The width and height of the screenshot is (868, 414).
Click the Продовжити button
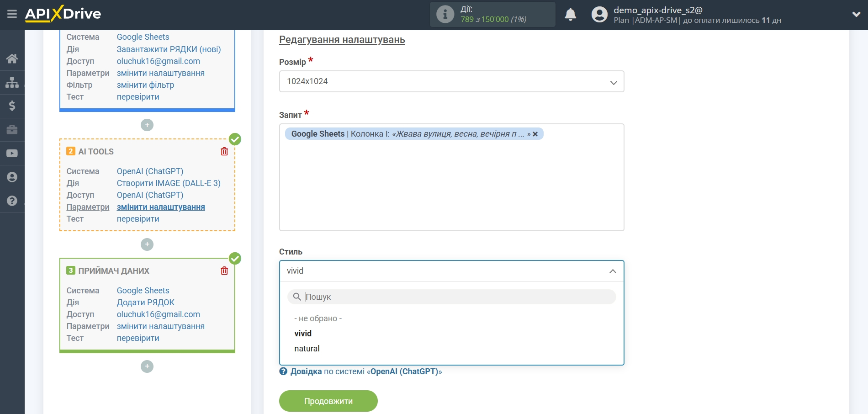(328, 401)
